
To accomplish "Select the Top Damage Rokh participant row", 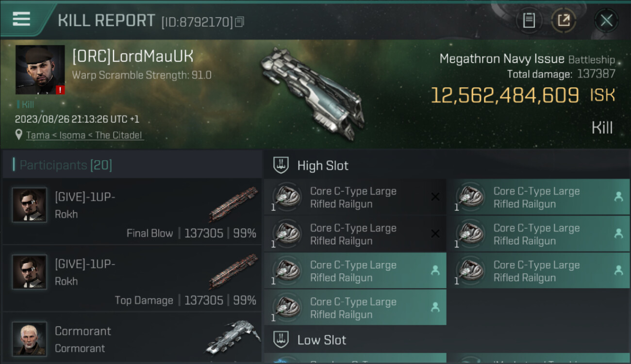I will click(132, 278).
